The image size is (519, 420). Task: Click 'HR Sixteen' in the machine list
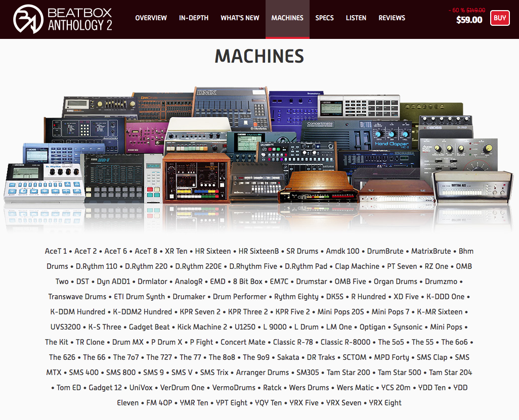[213, 251]
